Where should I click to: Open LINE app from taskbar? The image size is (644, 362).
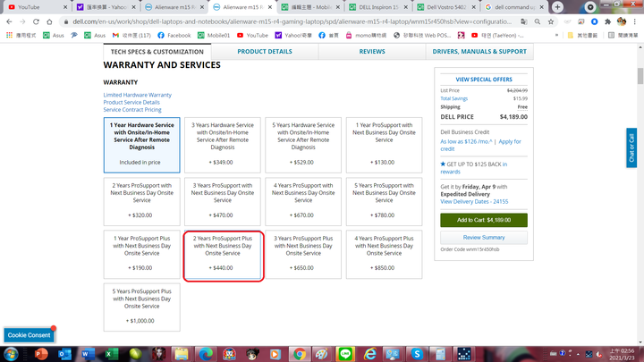(x=345, y=354)
